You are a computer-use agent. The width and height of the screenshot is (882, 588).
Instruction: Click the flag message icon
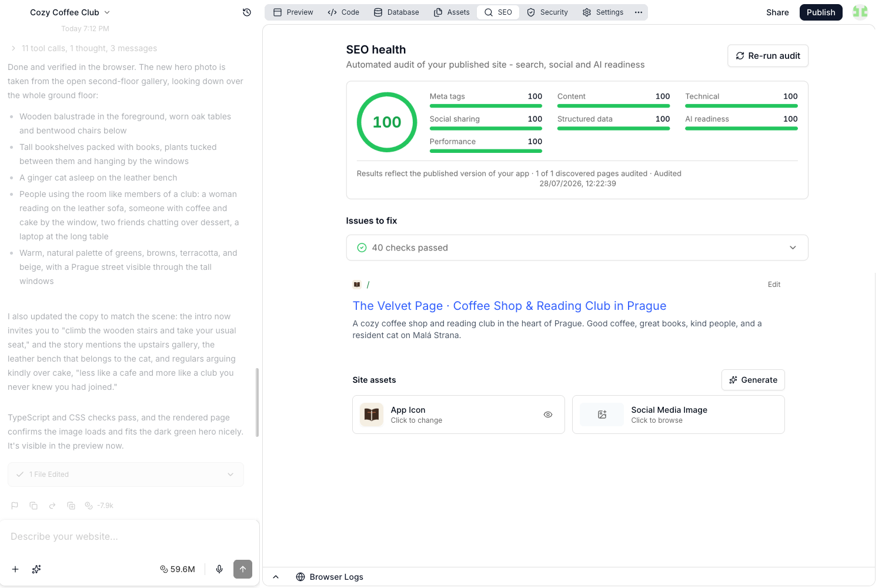point(15,506)
